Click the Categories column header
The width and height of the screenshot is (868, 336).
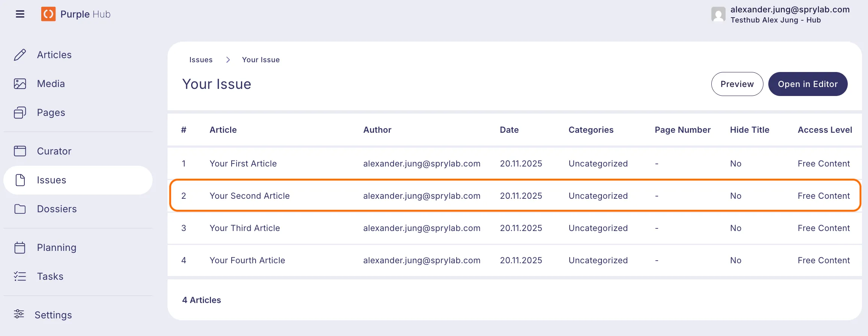pos(591,130)
